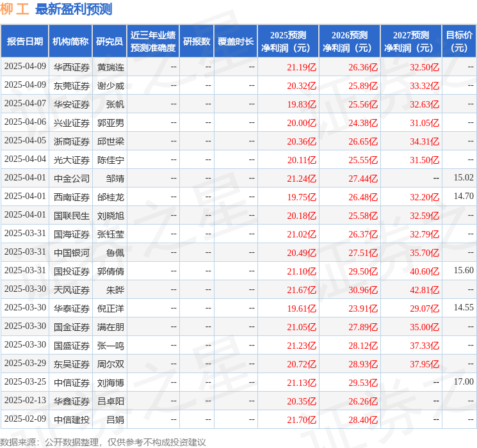Viewport: 477px width, 448px height.
Task: Click the 2027 profit value 40.60亿
Action: (424, 271)
